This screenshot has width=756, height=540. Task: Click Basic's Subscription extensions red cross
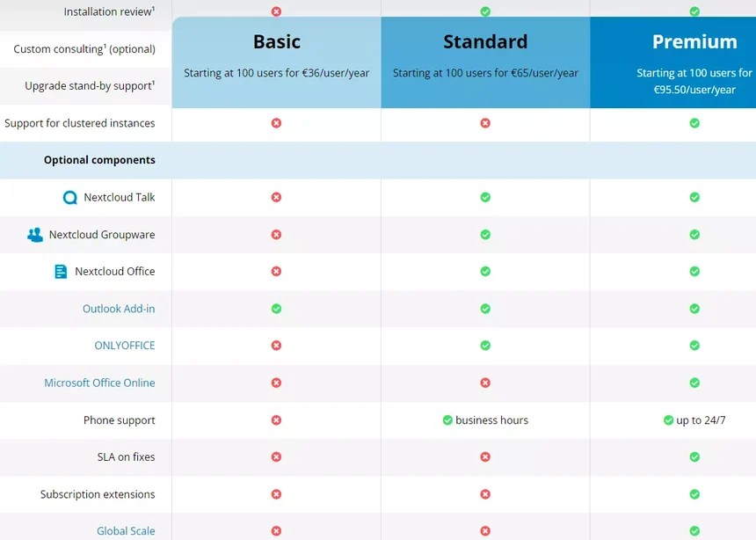click(276, 494)
